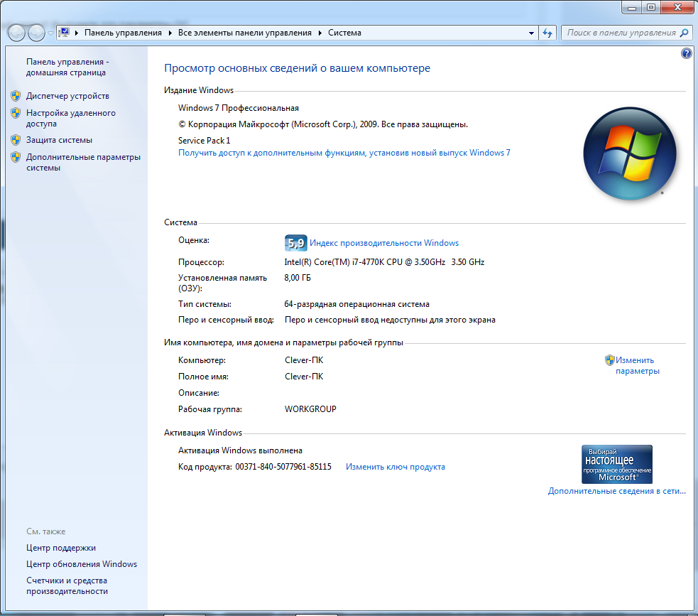698x616 pixels.
Task: Open Счетчики и средства производительности
Action: pyautogui.click(x=67, y=585)
